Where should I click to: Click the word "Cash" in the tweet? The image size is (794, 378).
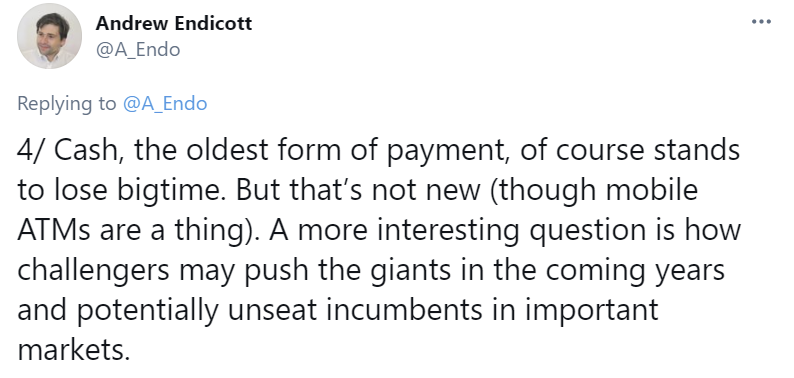click(x=86, y=150)
